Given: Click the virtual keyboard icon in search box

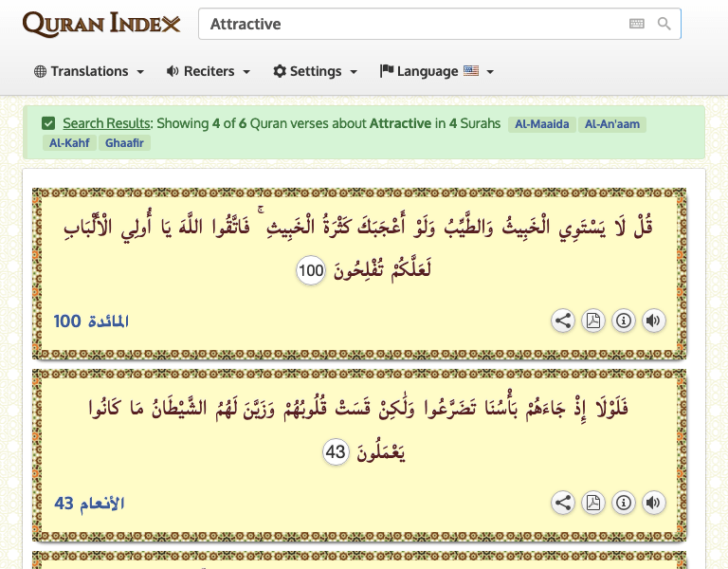Looking at the screenshot, I should pyautogui.click(x=636, y=24).
